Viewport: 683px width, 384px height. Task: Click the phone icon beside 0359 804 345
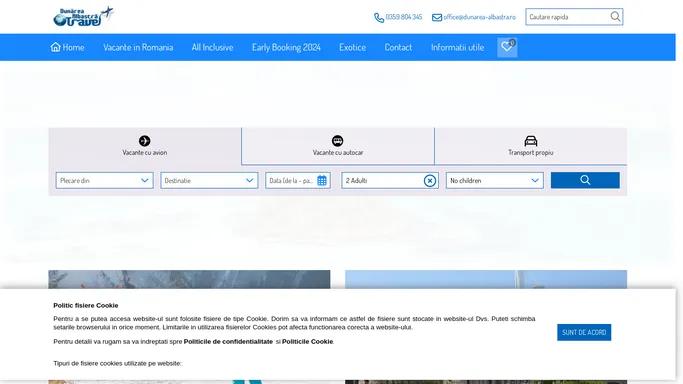[379, 17]
